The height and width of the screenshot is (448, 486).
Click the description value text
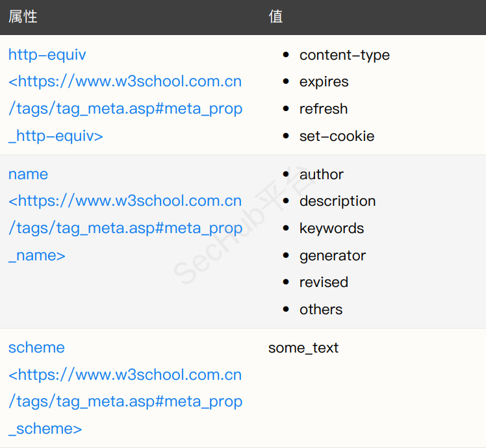[x=337, y=201]
